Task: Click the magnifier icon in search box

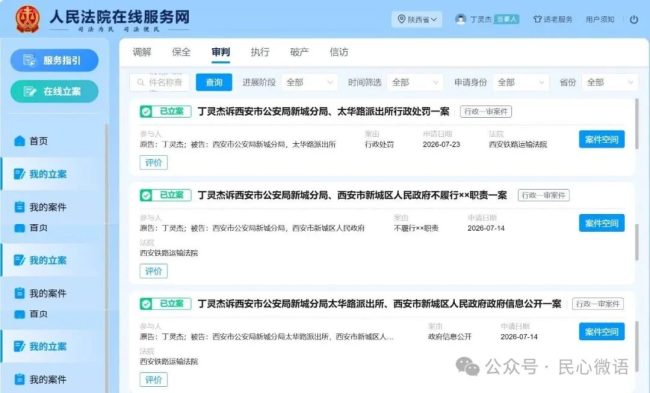Action: click(x=141, y=82)
